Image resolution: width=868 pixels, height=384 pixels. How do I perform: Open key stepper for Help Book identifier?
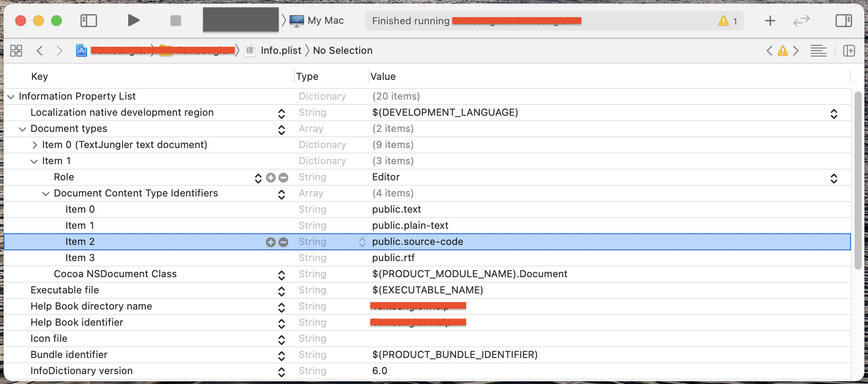pos(282,323)
